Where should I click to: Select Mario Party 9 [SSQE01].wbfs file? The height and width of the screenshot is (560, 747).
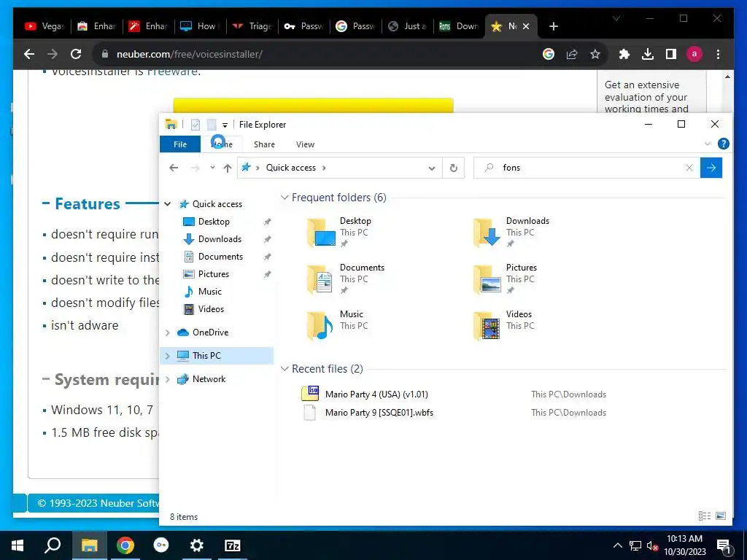tap(379, 413)
